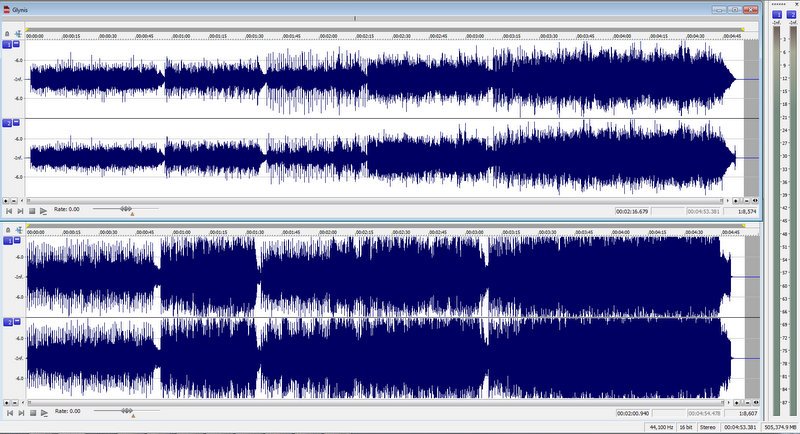800x434 pixels.
Task: Click Go to End in lower window transport
Action: coord(21,413)
